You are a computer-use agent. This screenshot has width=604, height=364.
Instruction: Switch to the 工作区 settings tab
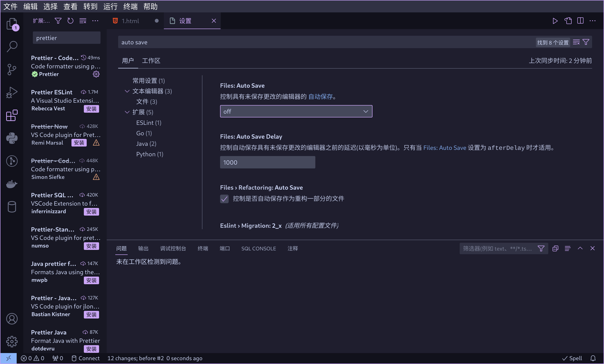pos(151,61)
